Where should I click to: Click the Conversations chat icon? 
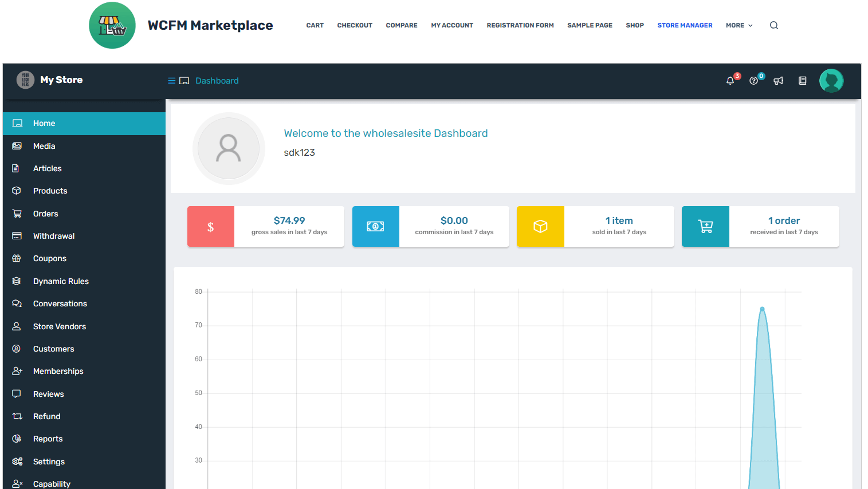click(x=17, y=303)
